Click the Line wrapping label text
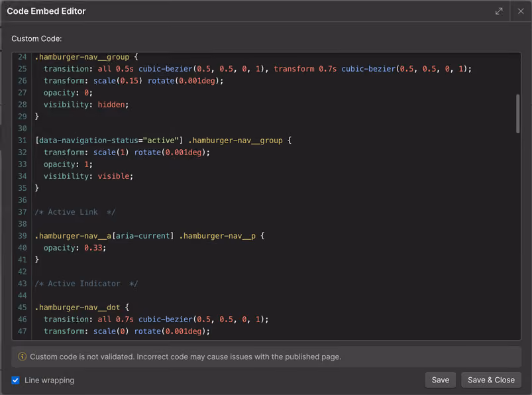This screenshot has height=395, width=532. (49, 380)
